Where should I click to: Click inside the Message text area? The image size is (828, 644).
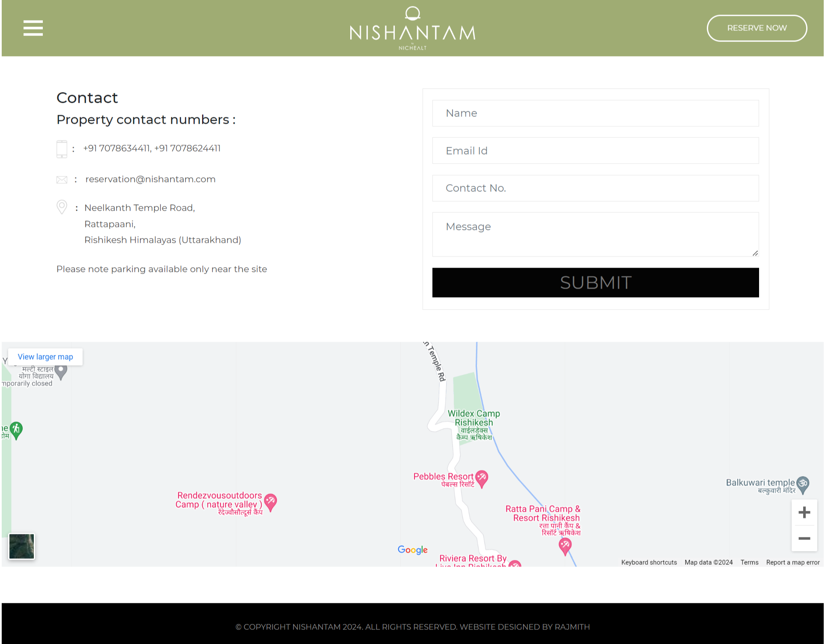[595, 233]
